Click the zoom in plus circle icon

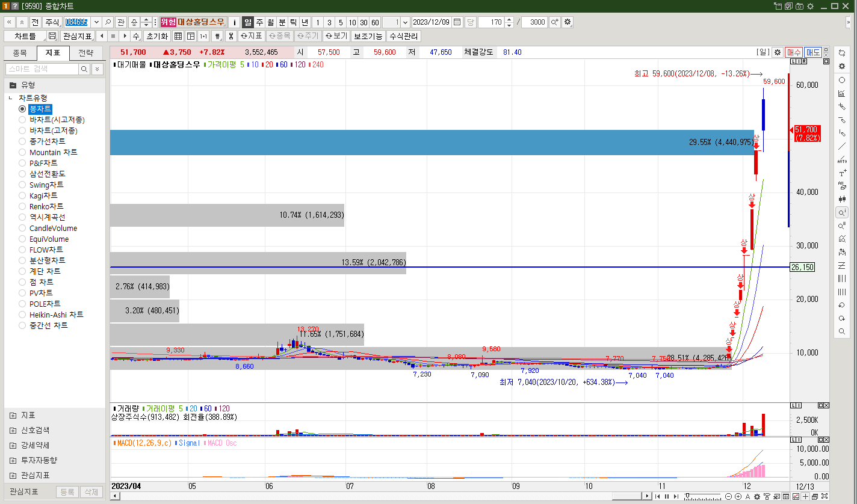pyautogui.click(x=738, y=496)
